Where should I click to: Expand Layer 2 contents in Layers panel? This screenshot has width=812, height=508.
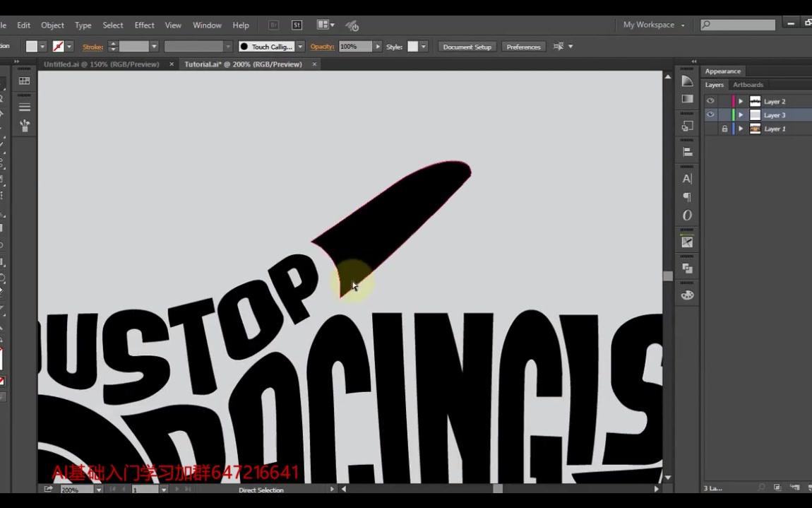(x=740, y=101)
